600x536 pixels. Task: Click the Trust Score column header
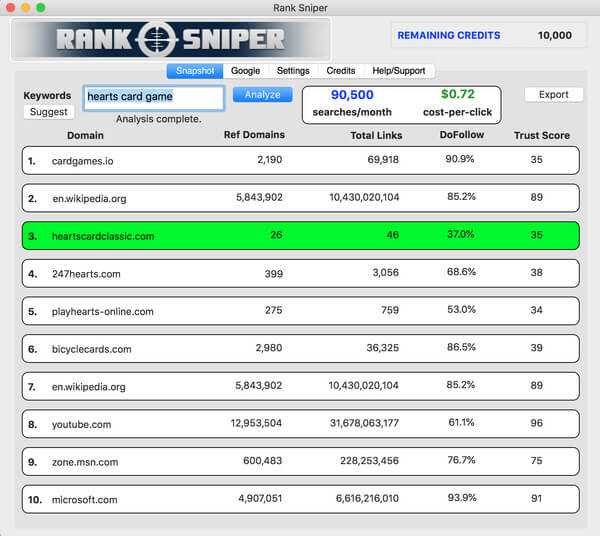(542, 135)
